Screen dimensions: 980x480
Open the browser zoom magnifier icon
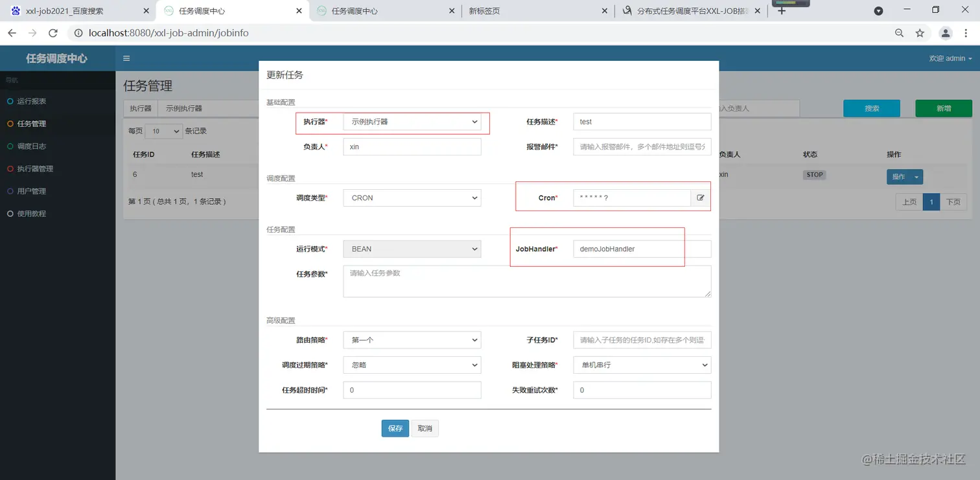tap(899, 33)
